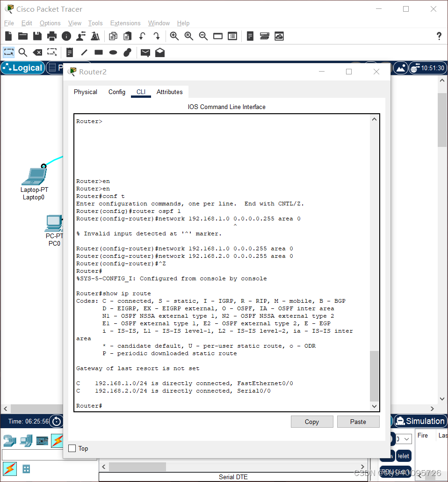The height and width of the screenshot is (482, 448).
Task: Click the power cycle devices clock button
Action: click(x=57, y=421)
